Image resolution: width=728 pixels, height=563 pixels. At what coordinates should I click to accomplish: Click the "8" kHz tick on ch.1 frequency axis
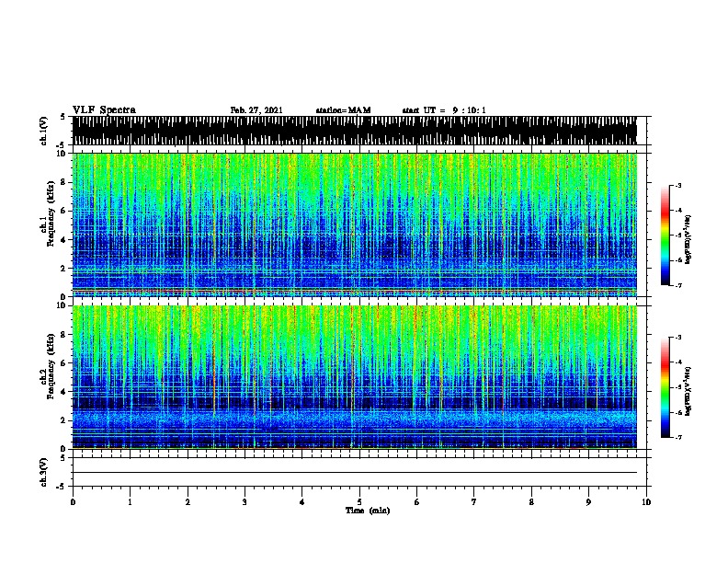tap(63, 182)
